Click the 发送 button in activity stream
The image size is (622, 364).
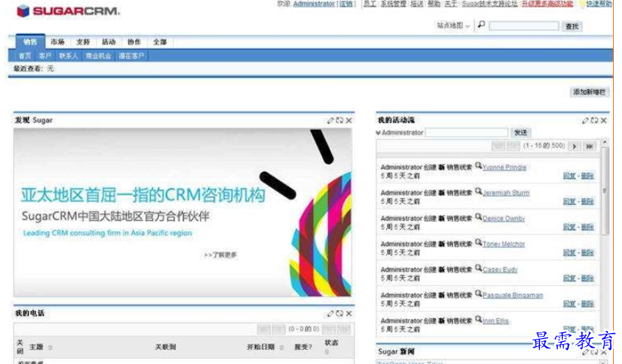(x=521, y=133)
